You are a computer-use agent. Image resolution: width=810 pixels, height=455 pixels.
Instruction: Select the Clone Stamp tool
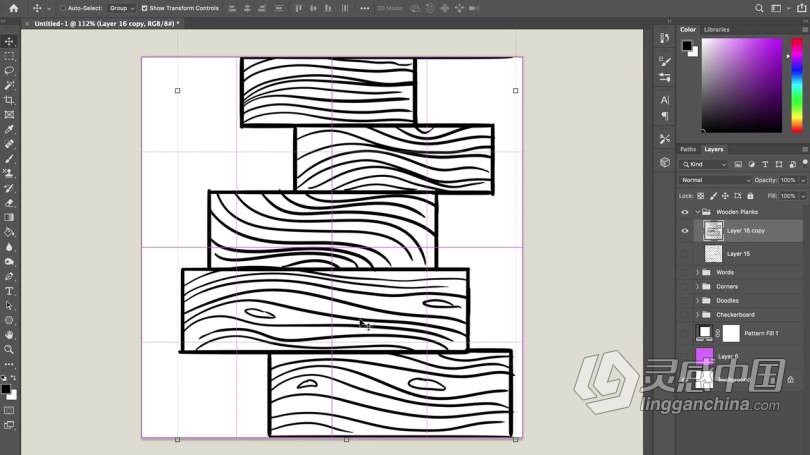click(x=9, y=174)
